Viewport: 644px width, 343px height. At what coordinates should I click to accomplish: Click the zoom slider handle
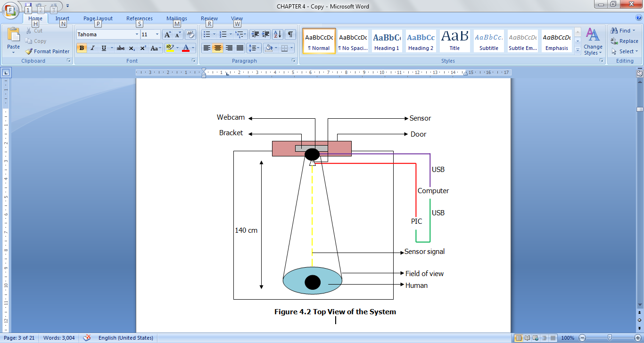610,338
